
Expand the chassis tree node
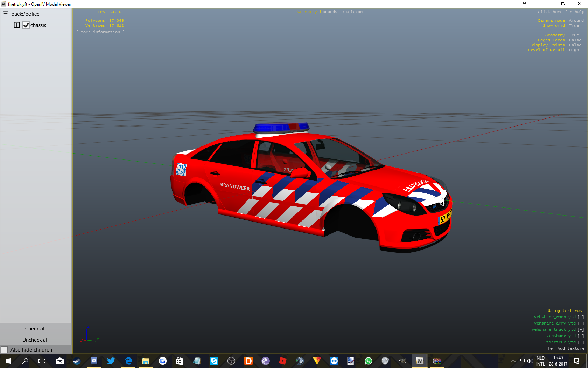[x=17, y=25]
